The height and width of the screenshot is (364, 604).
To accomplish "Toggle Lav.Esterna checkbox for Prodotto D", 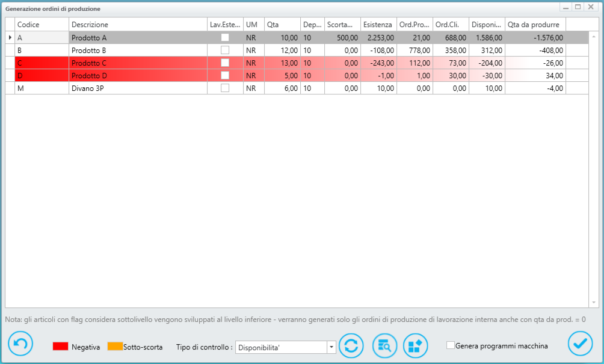I will 225,75.
